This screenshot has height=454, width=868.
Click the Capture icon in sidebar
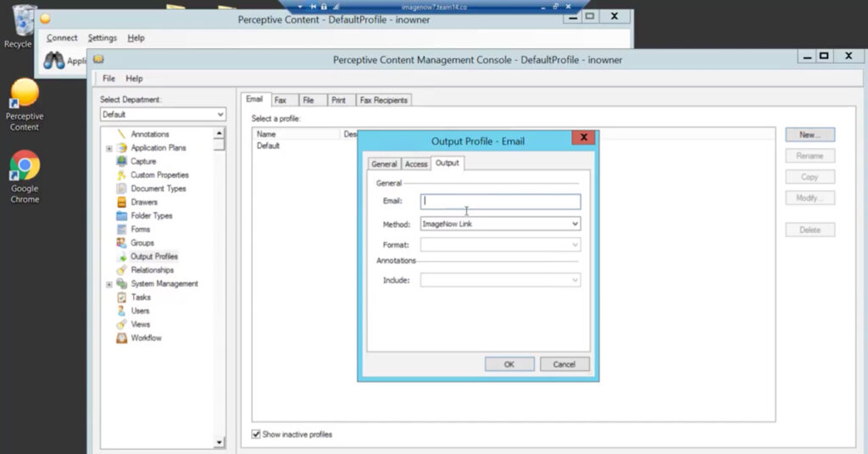[x=122, y=161]
